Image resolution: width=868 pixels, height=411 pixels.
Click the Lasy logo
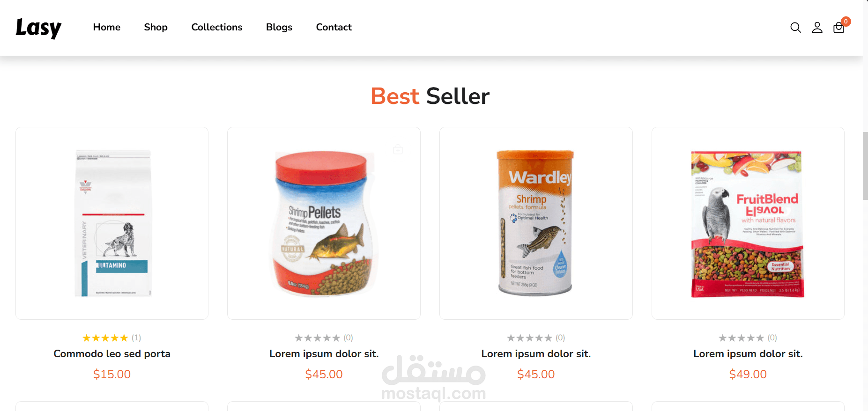pyautogui.click(x=38, y=28)
